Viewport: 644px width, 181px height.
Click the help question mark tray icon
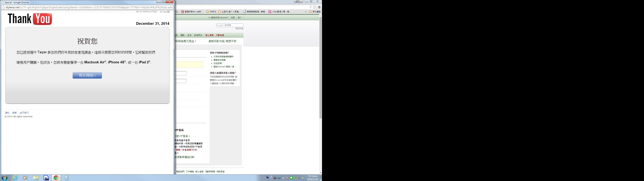point(267,178)
